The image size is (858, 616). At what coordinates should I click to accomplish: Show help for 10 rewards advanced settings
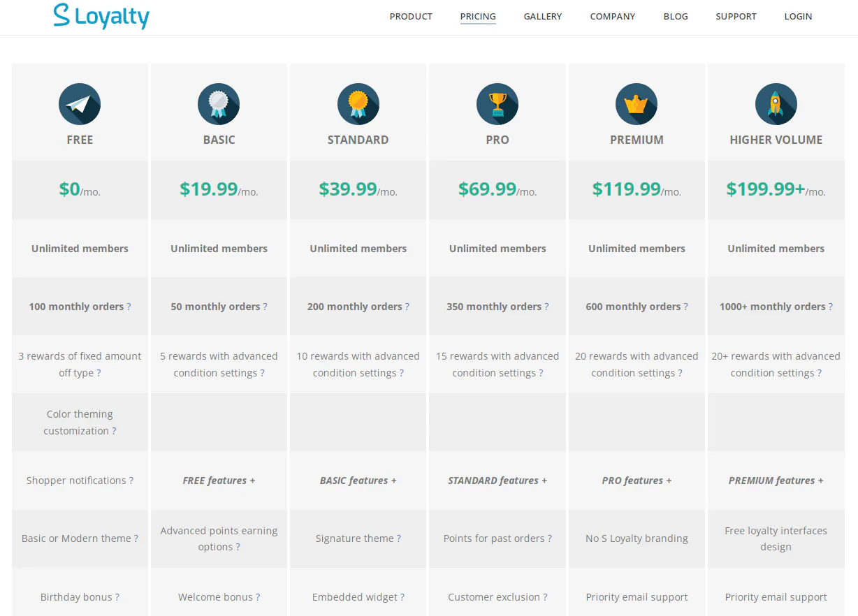click(402, 373)
